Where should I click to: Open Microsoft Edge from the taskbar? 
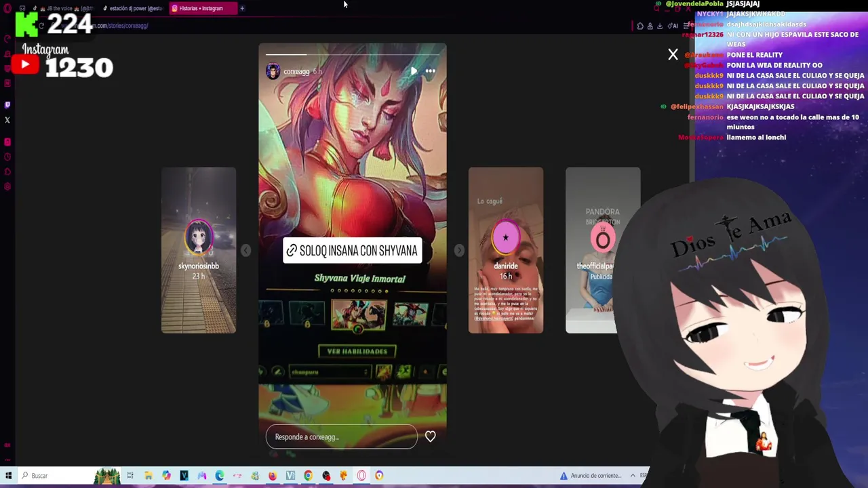[x=220, y=475]
